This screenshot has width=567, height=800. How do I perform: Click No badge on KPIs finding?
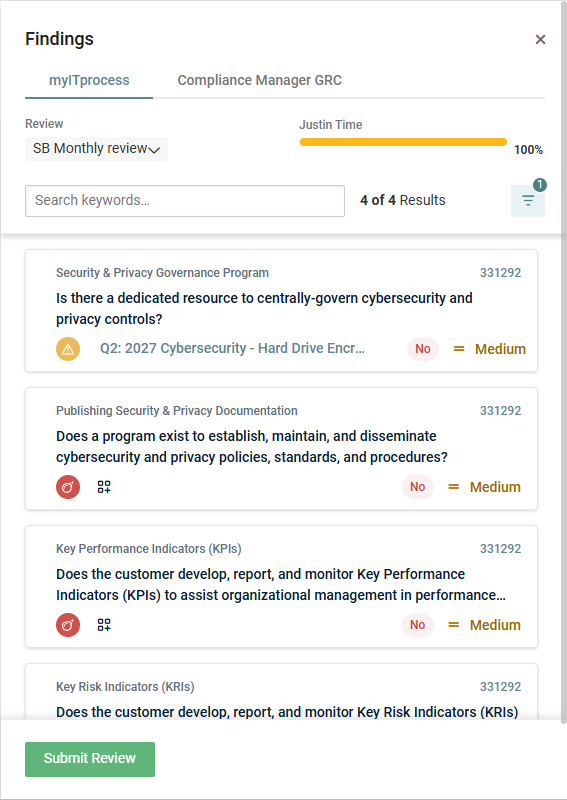point(417,625)
